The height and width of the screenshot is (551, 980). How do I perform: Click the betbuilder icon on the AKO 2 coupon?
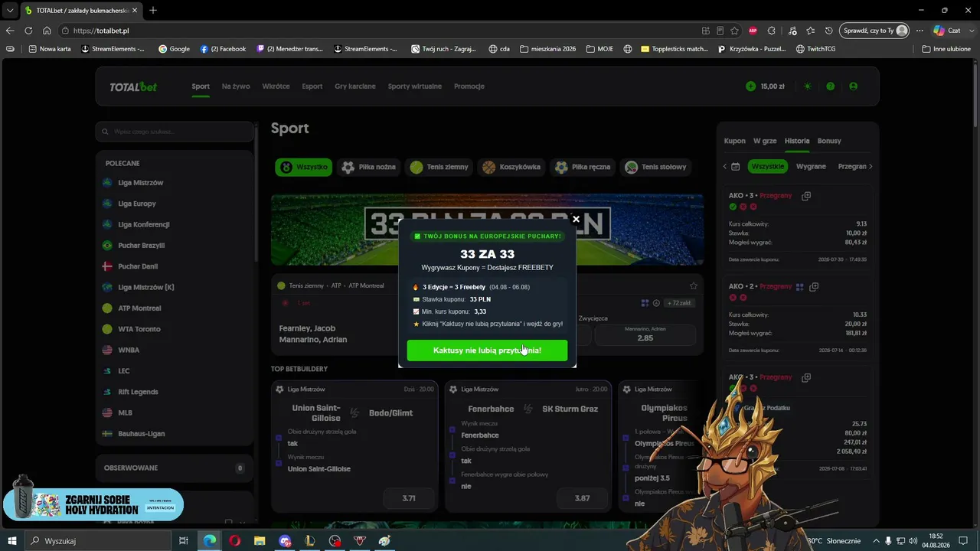(799, 287)
